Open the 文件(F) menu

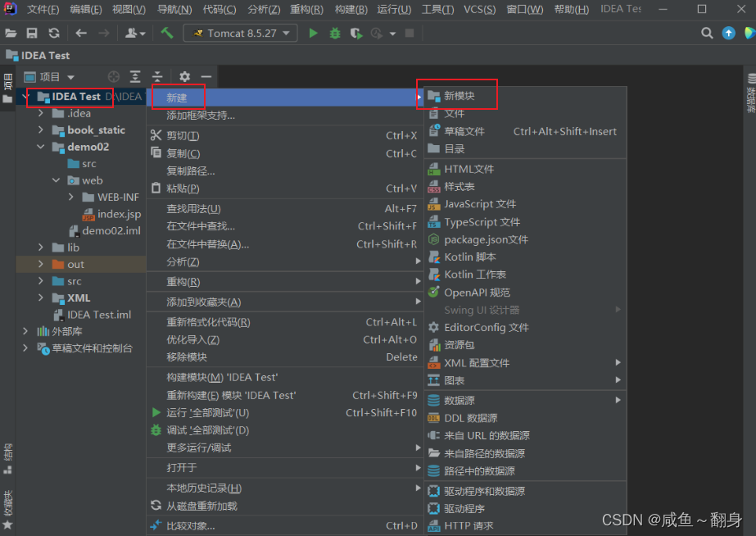pyautogui.click(x=43, y=9)
